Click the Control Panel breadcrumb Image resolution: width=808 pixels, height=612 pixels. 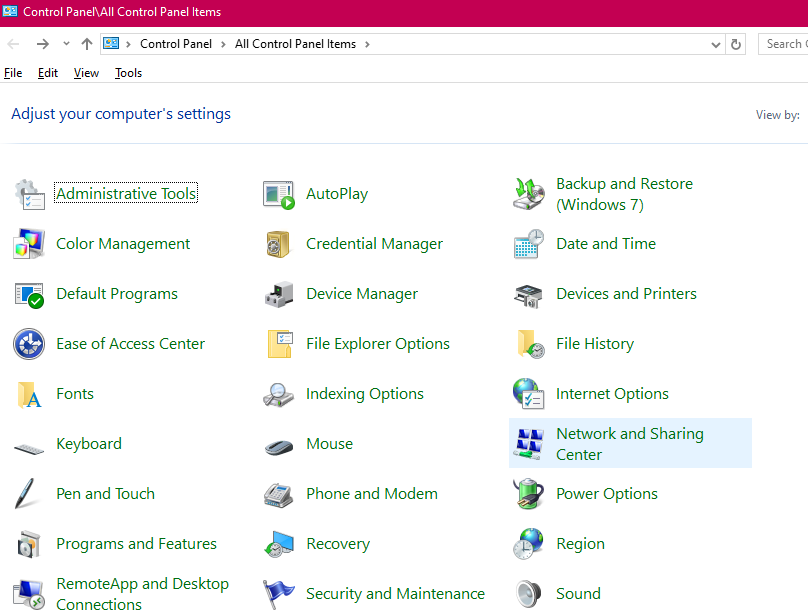coord(176,44)
